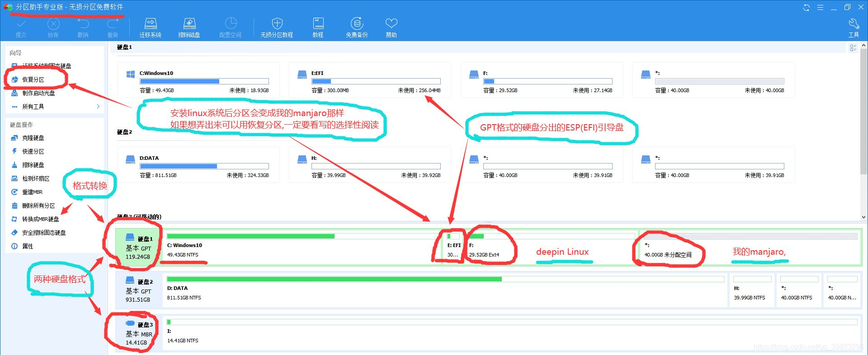Click the scrollbar up arrow in disk list
This screenshot has width=868, height=355.
click(x=863, y=46)
